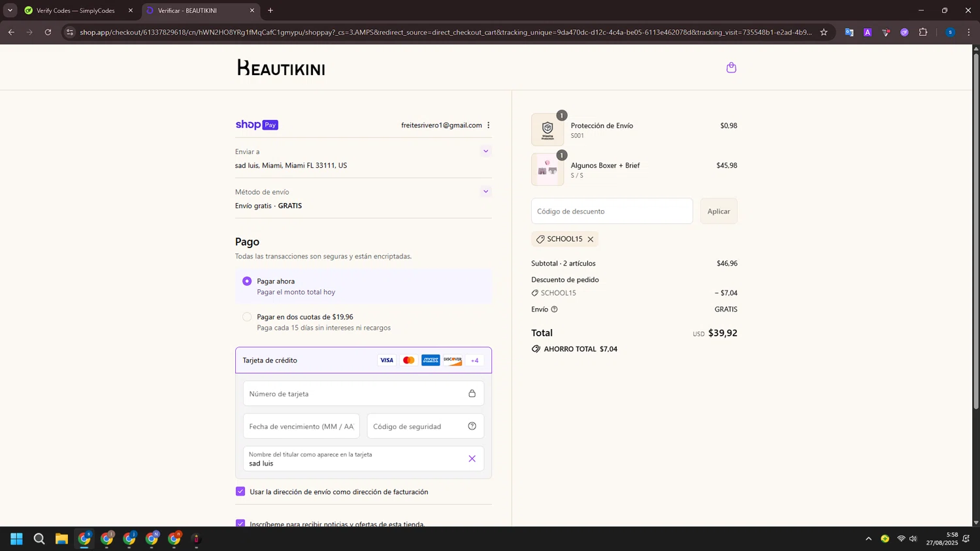The width and height of the screenshot is (980, 551).
Task: Focus the Fecha de vencimiento field
Action: tap(301, 426)
